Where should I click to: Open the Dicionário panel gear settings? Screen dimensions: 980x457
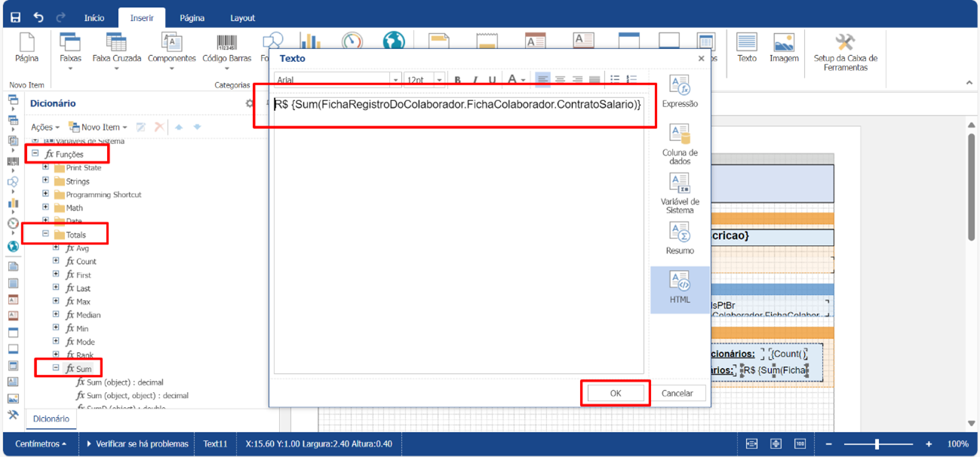[250, 103]
